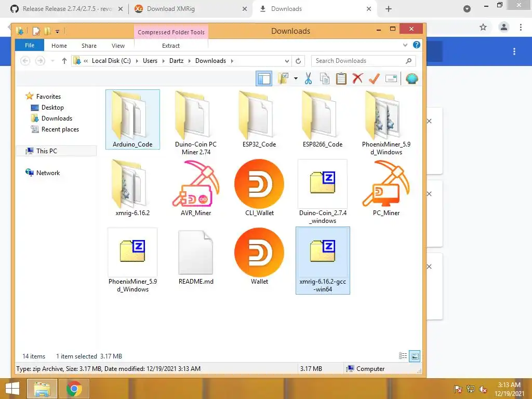Switch to the GitHub Release 2.7.4/2.7.5 tab
This screenshot has width=532, height=399.
(67, 9)
